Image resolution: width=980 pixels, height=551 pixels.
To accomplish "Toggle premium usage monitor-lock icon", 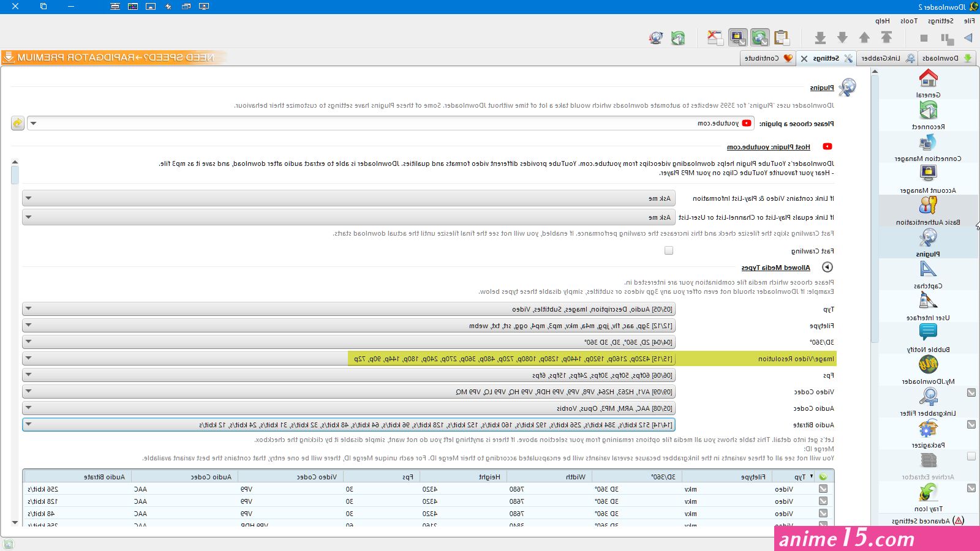I will coord(738,38).
